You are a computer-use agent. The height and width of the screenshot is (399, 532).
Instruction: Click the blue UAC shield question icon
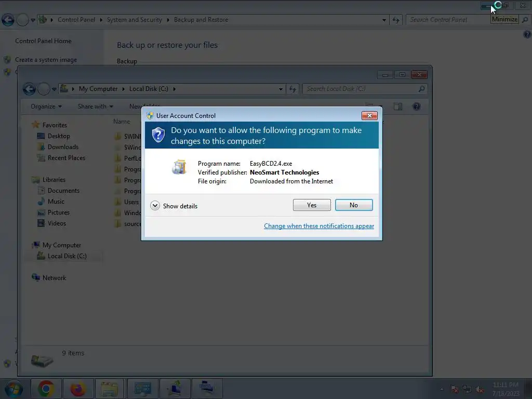click(x=158, y=135)
